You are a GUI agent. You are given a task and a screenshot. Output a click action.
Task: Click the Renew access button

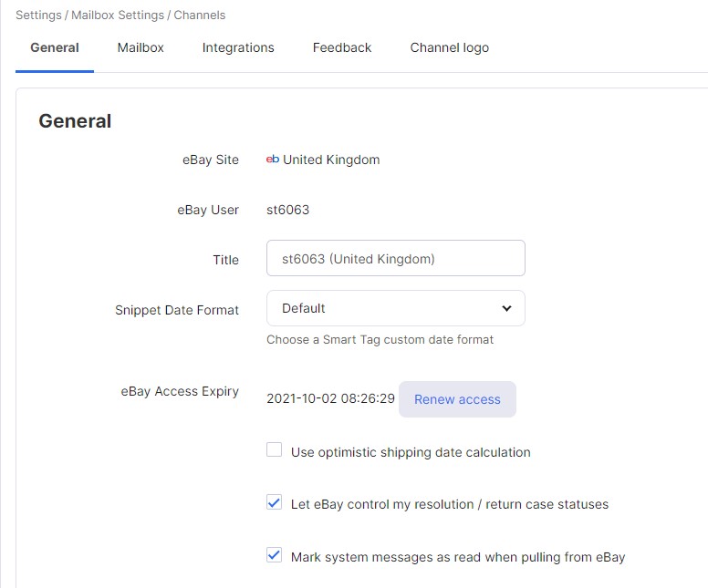click(457, 399)
